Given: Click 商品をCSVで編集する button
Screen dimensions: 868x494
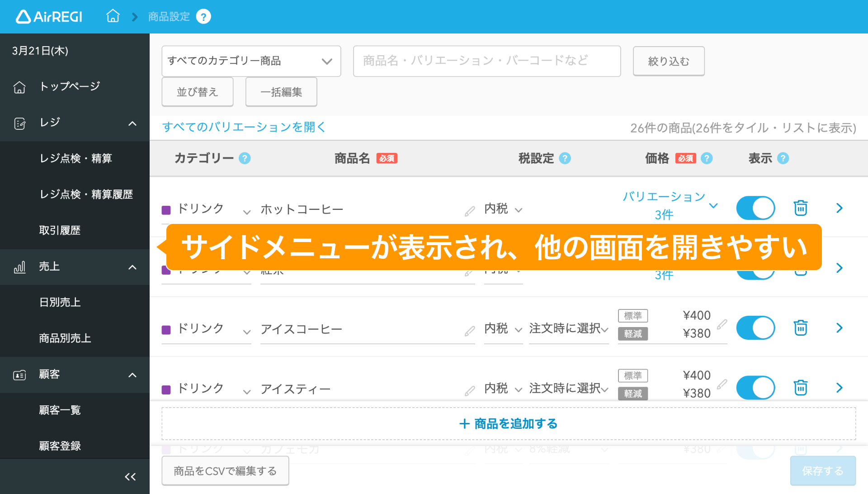Looking at the screenshot, I should (225, 471).
